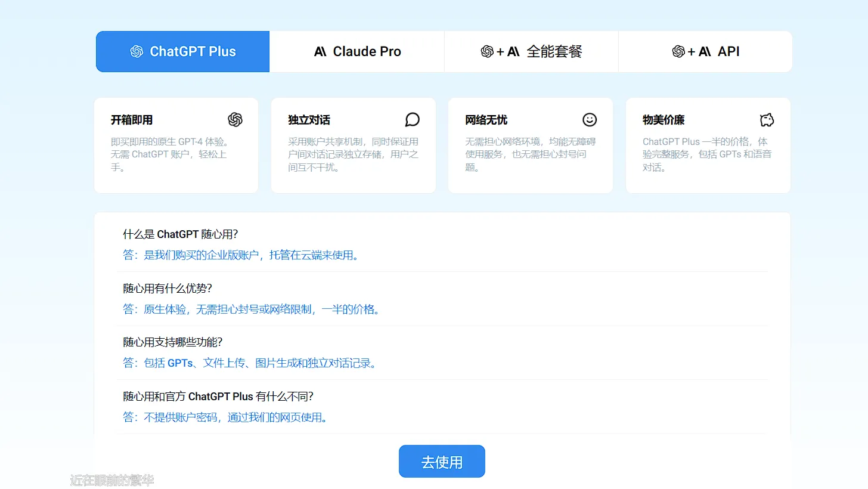Screen dimensions: 868x489
Task: Switch to the Claude Pro tab
Action: (357, 51)
